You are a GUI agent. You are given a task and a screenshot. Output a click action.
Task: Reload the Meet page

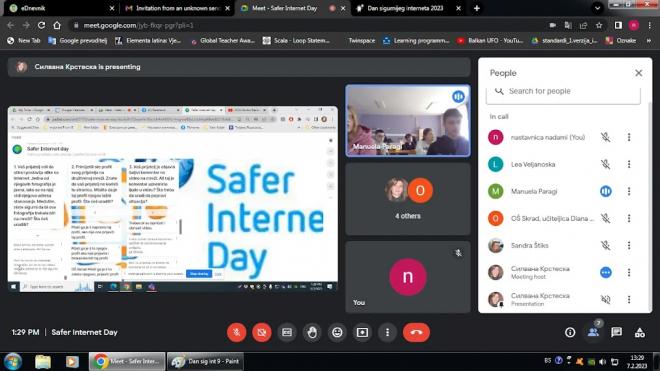pos(41,25)
